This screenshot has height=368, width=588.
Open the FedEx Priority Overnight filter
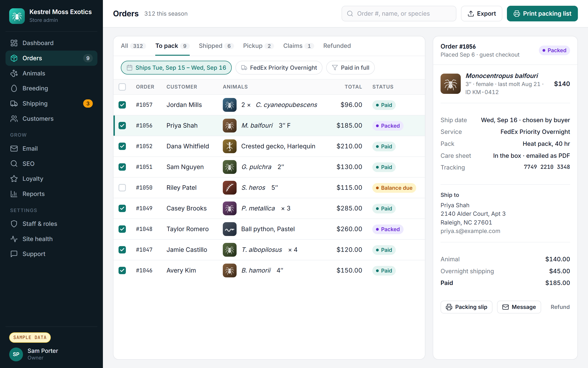[279, 68]
